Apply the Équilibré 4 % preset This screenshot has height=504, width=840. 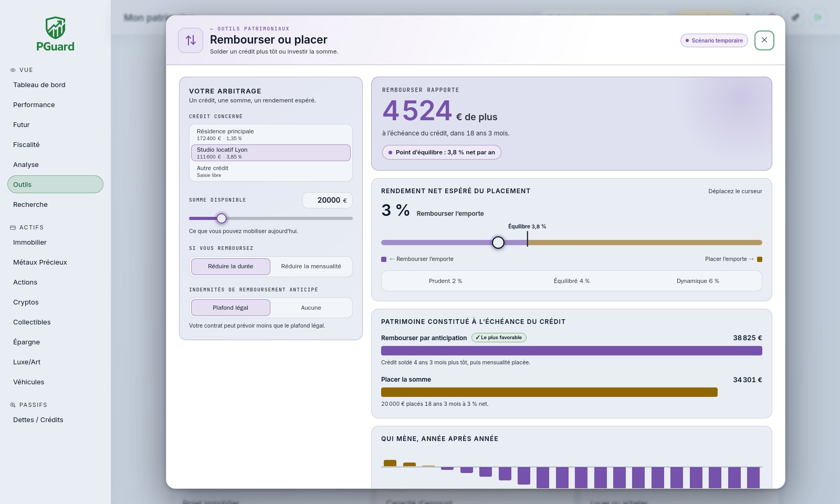tap(572, 281)
